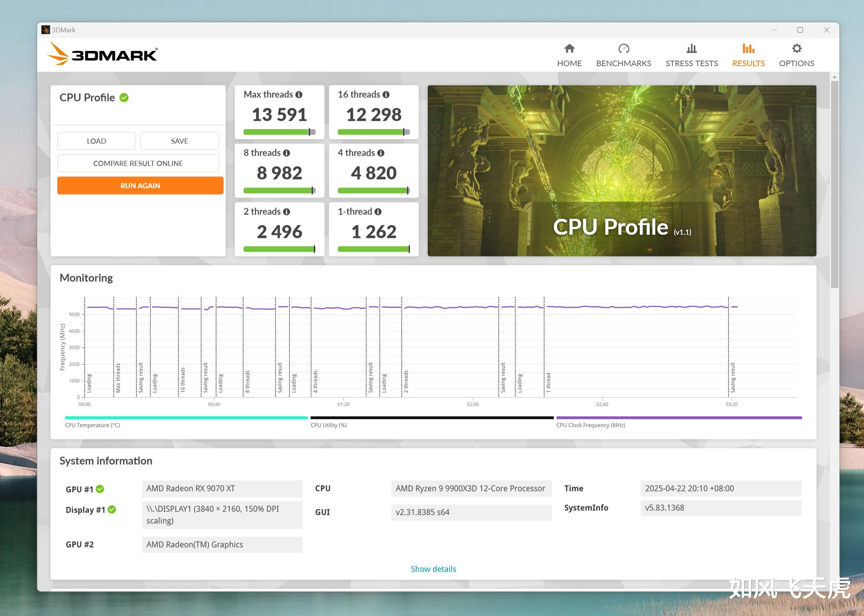Select the STRESS TESTS menu label
864x616 pixels.
[x=691, y=63]
